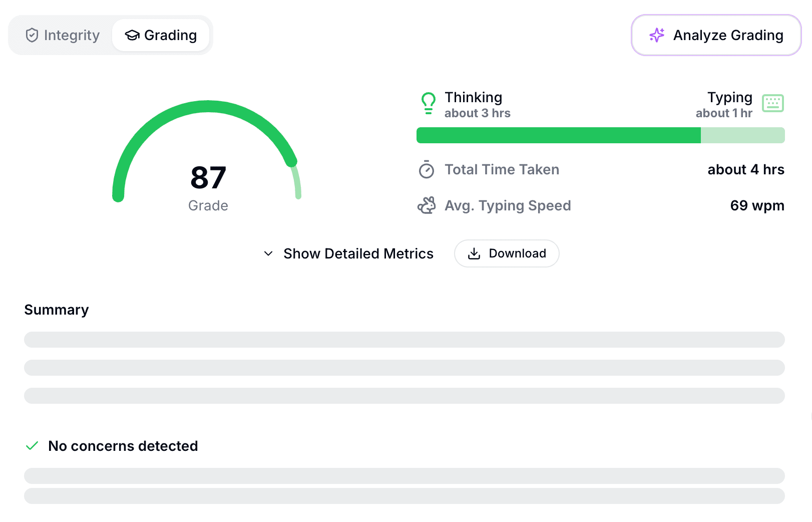This screenshot has width=812, height=522.
Task: Click the graduation cap icon on Grading
Action: coord(132,35)
